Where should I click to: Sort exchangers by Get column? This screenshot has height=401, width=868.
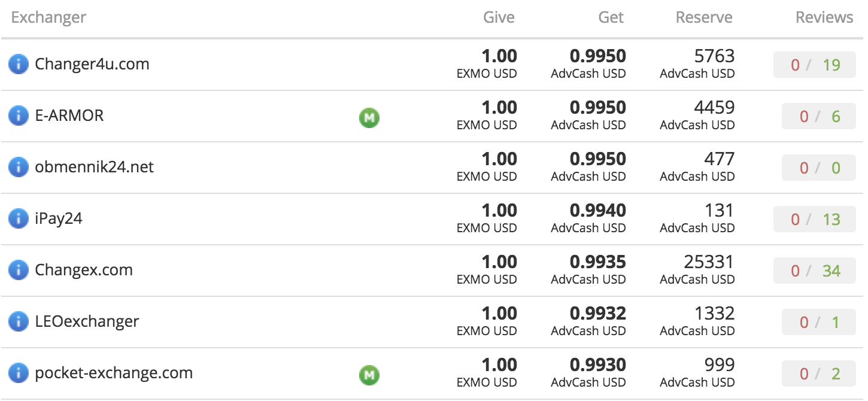[611, 18]
